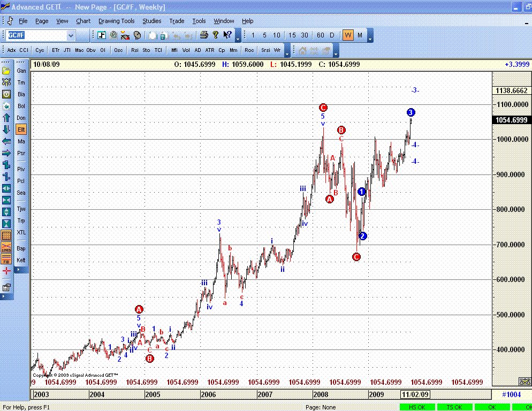This screenshot has height=411, width=532.
Task: Click the 1054.6999 current price label
Action: tap(511, 120)
